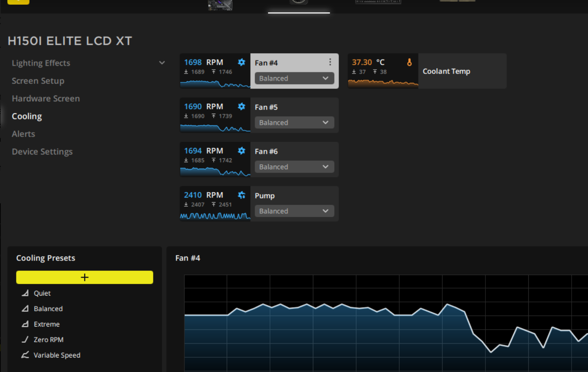This screenshot has height=372, width=588.
Task: Select the Zero RPM cooling preset
Action: click(48, 340)
